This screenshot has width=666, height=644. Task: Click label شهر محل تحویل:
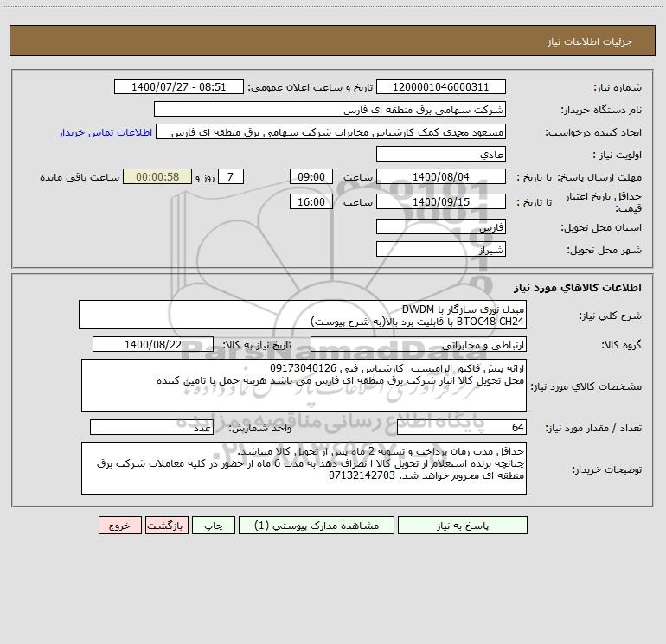pyautogui.click(x=605, y=251)
